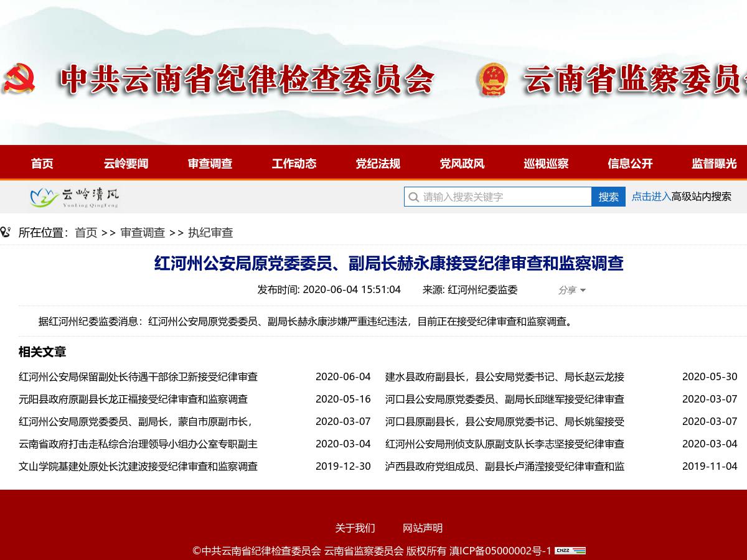The width and height of the screenshot is (747, 560).
Task: Click the Communist Party hammer-sickle emblem
Action: tap(18, 78)
